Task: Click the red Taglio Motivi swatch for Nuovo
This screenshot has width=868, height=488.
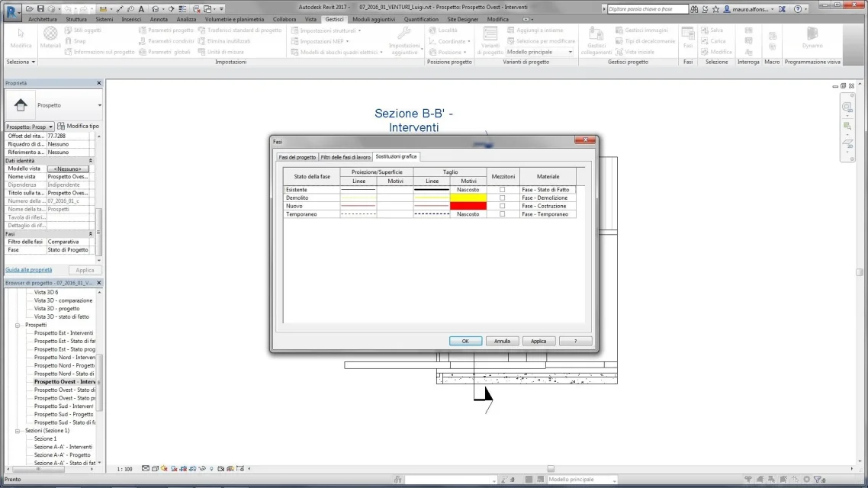Action: pyautogui.click(x=468, y=206)
